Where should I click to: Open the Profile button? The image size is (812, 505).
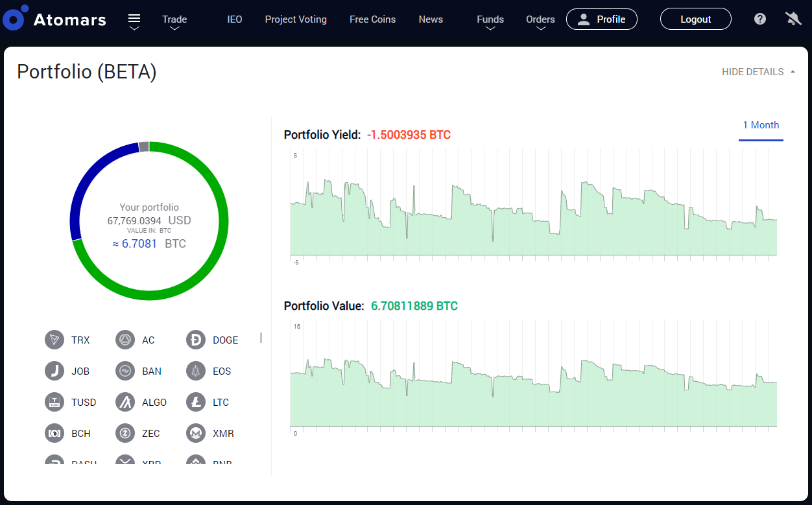coord(602,19)
